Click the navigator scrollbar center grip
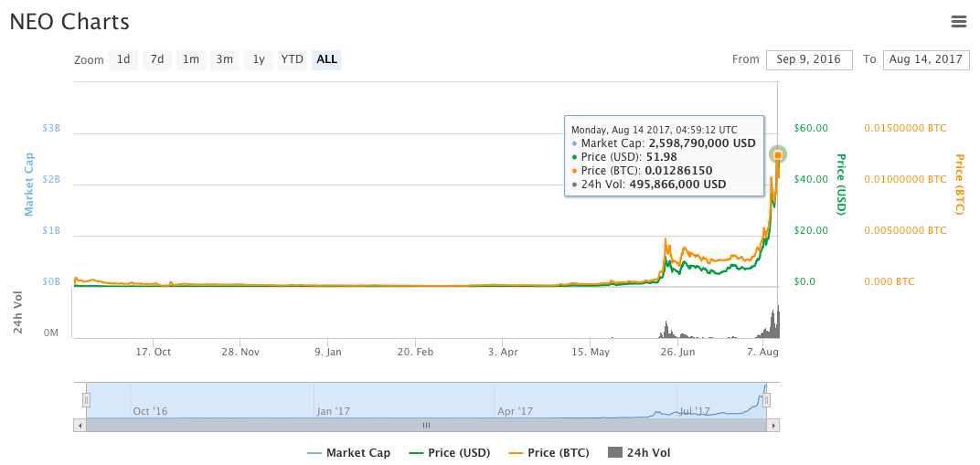Image resolution: width=980 pixels, height=465 pixels. tap(426, 426)
